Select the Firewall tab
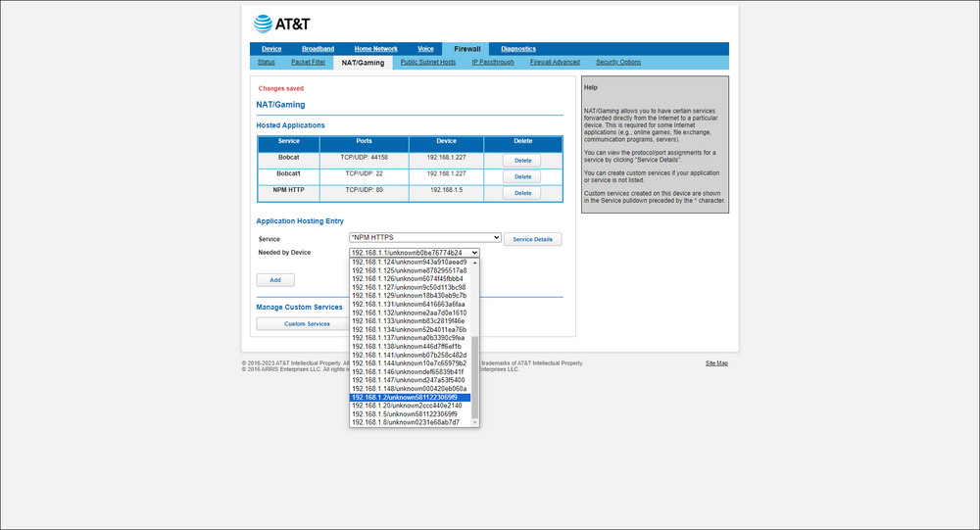980x530 pixels. pyautogui.click(x=466, y=49)
